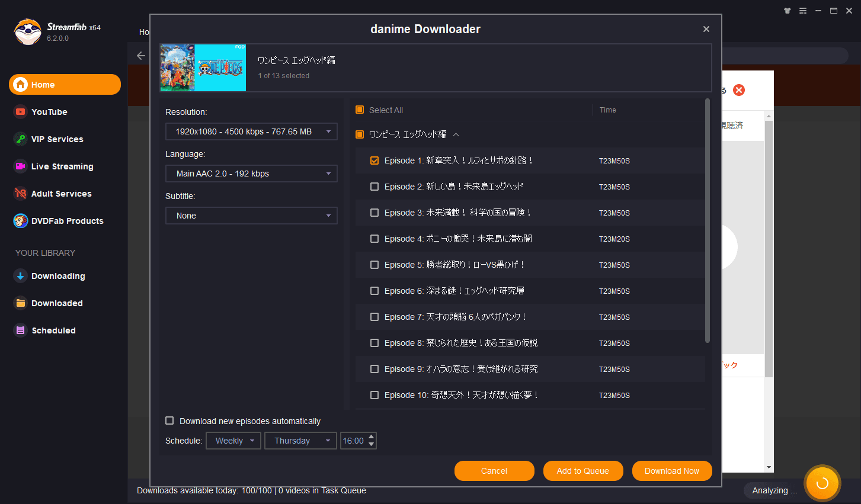Open the Thursday day dropdown
This screenshot has height=504, width=861.
(x=301, y=441)
